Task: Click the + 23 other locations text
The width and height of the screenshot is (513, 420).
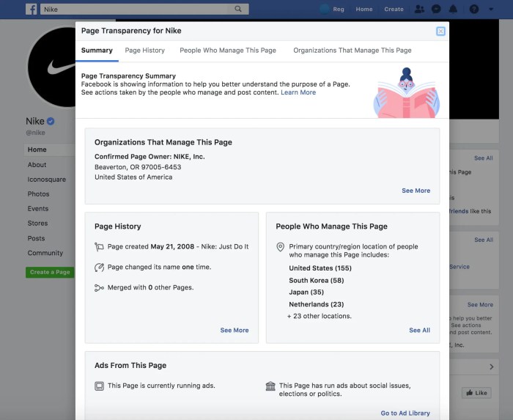Action: (x=319, y=316)
